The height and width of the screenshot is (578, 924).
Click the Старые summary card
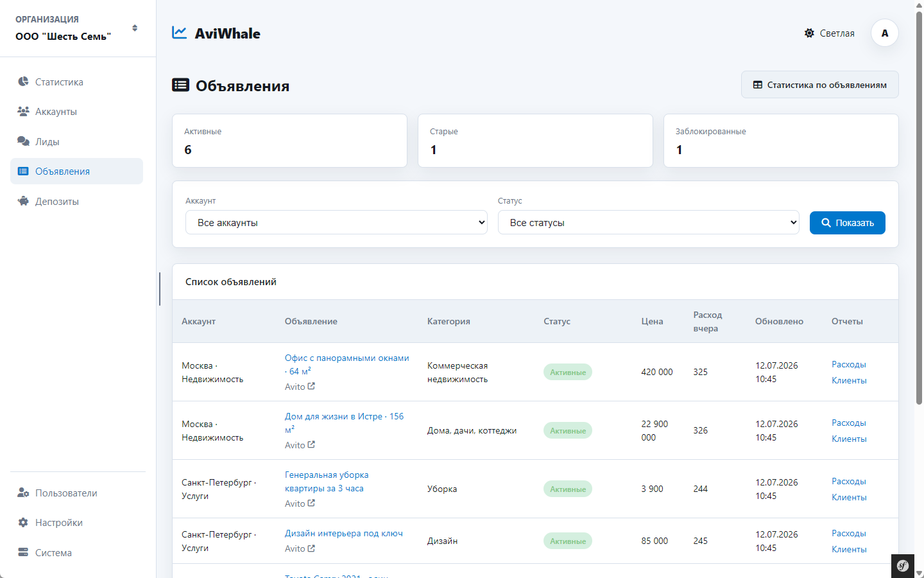[535, 141]
